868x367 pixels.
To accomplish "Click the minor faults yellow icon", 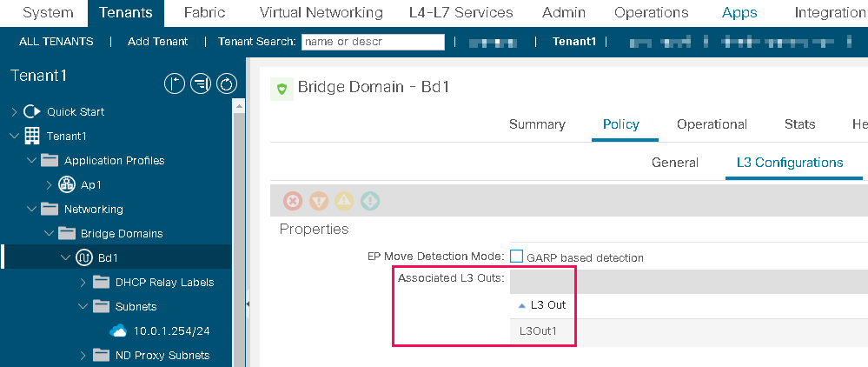I will 344,201.
